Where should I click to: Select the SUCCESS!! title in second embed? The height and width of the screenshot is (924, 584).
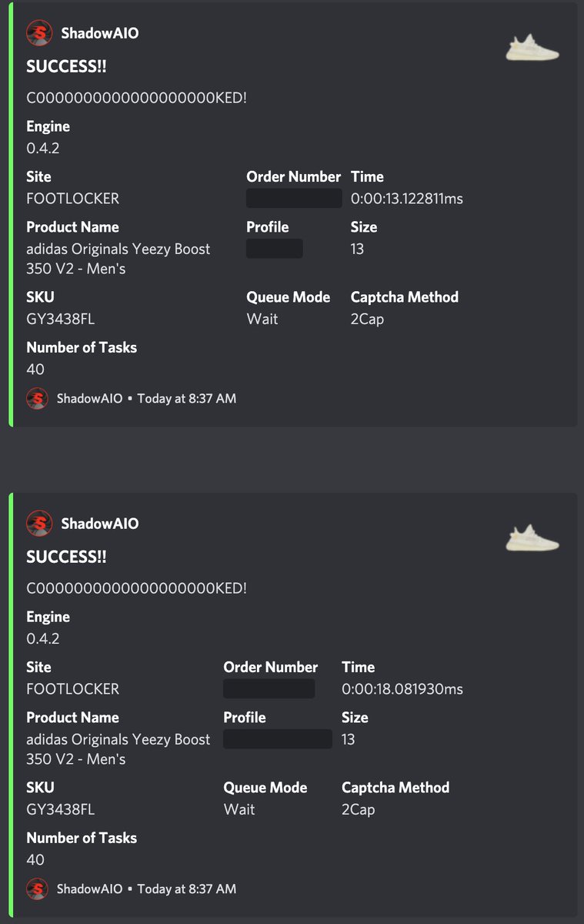pyautogui.click(x=67, y=557)
